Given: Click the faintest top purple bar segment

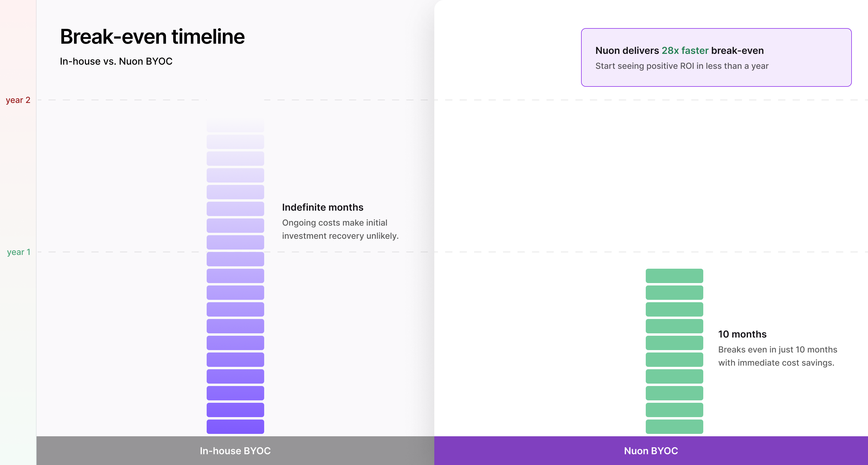Looking at the screenshot, I should coord(235,125).
